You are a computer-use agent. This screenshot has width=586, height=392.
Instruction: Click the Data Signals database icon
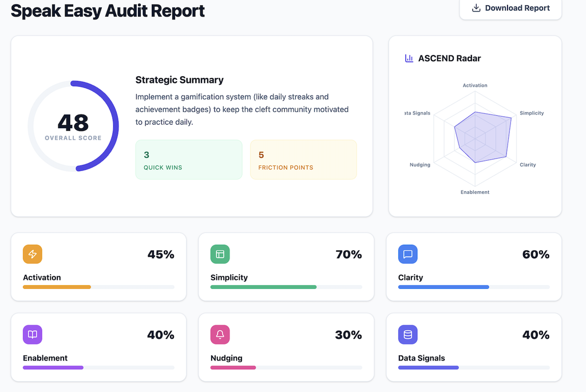[x=407, y=334]
